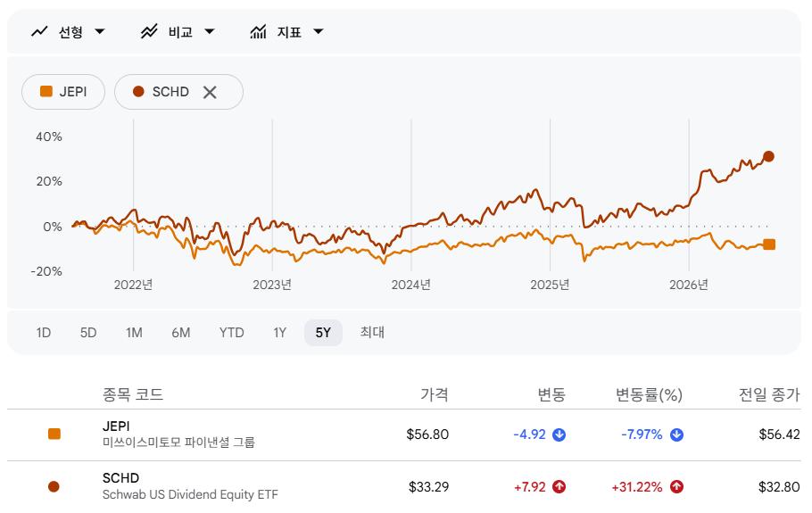Click the SCHD price $33.29

point(428,487)
